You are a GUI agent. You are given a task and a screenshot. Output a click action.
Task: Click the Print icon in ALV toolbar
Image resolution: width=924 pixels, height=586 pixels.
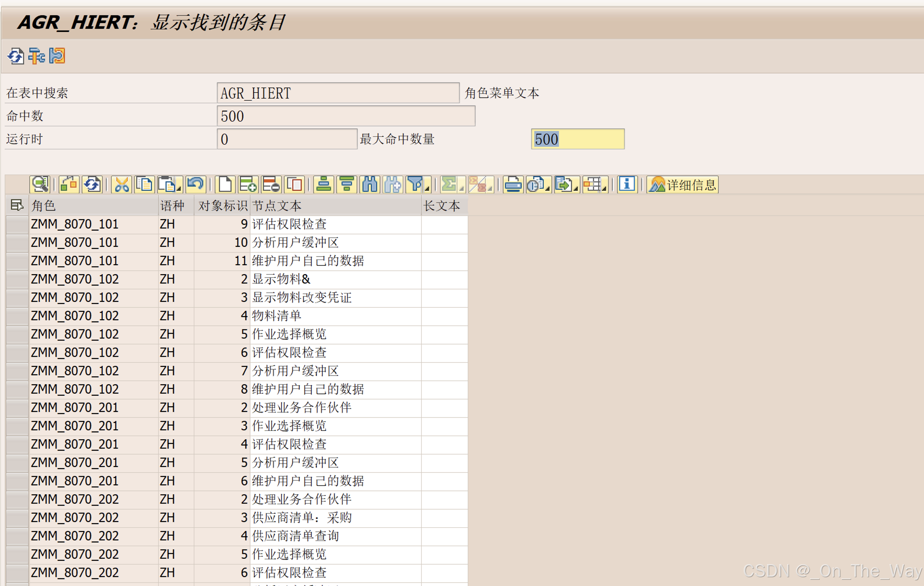pos(513,184)
